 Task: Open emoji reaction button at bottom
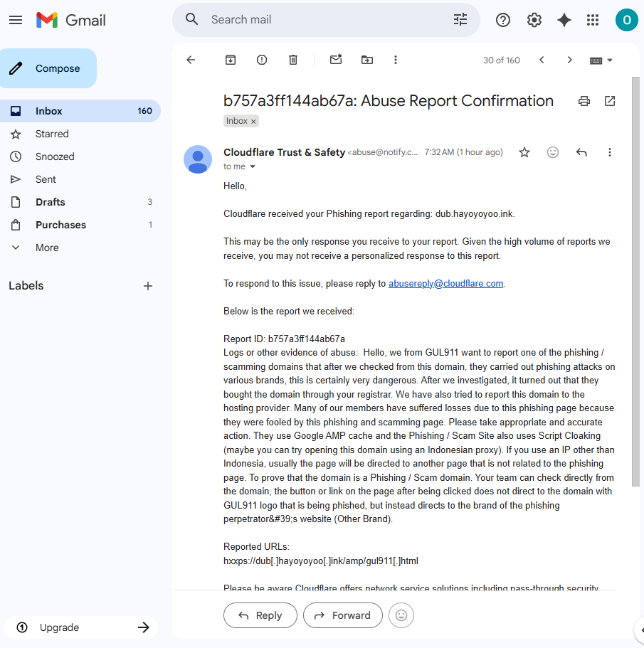coord(401,615)
